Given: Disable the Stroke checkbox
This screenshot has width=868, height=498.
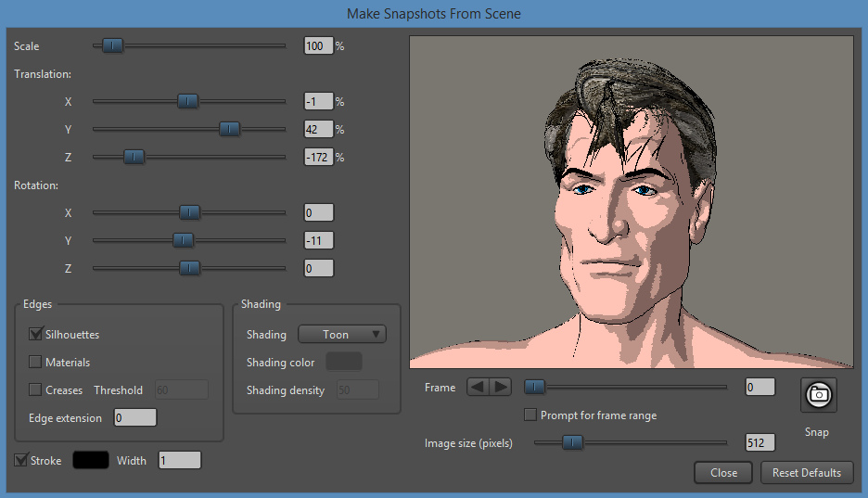Looking at the screenshot, I should click(x=21, y=459).
